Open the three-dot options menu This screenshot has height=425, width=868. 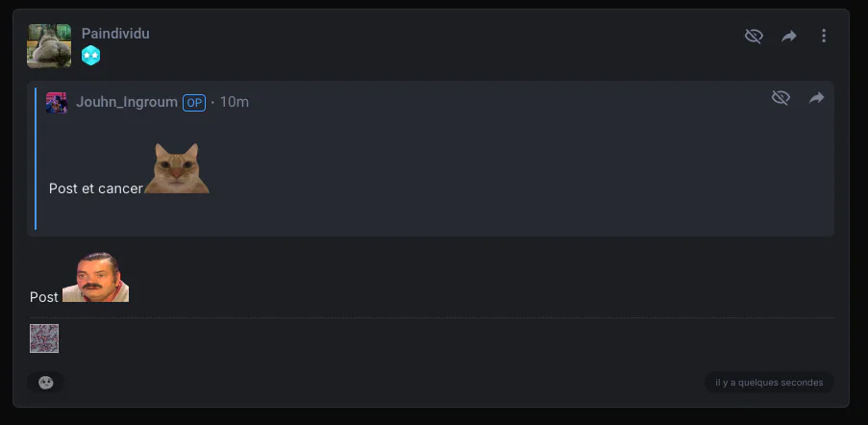(824, 36)
